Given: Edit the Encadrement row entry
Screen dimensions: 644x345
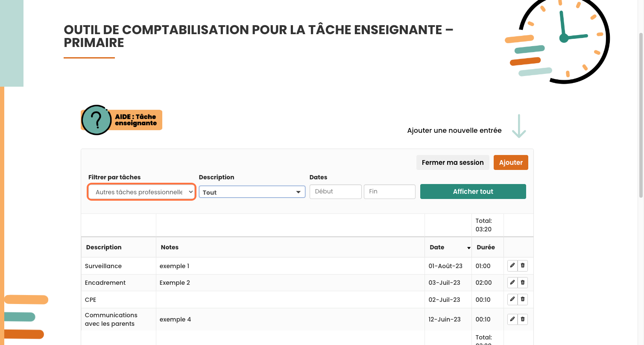Looking at the screenshot, I should (x=512, y=283).
